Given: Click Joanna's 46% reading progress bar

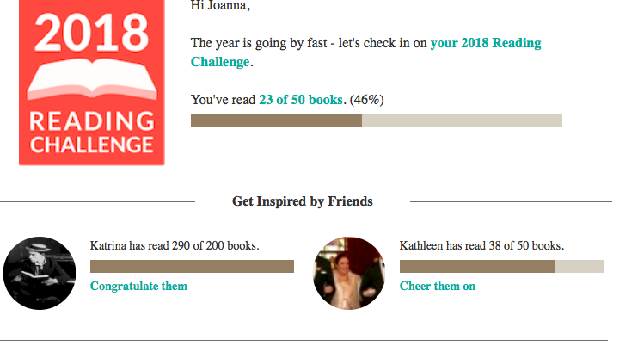Looking at the screenshot, I should (377, 120).
